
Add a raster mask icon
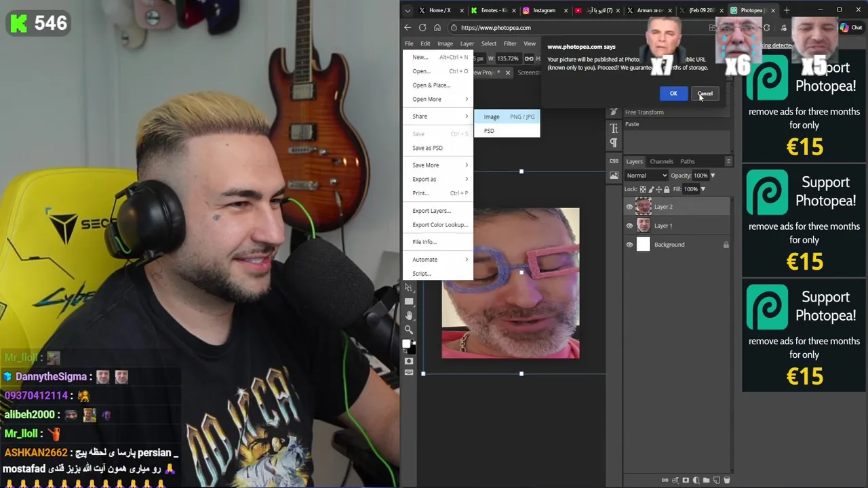686,480
